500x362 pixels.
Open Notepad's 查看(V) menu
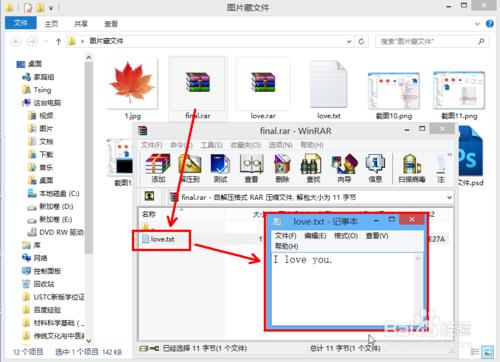tap(377, 236)
